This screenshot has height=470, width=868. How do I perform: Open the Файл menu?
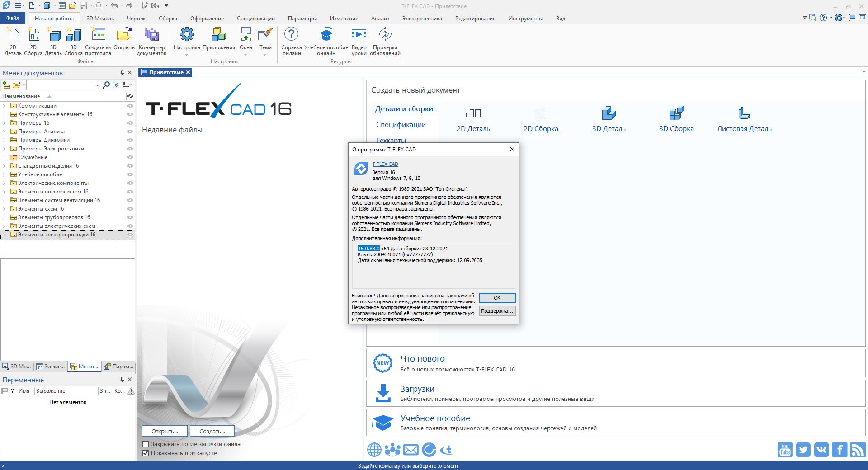tap(13, 18)
